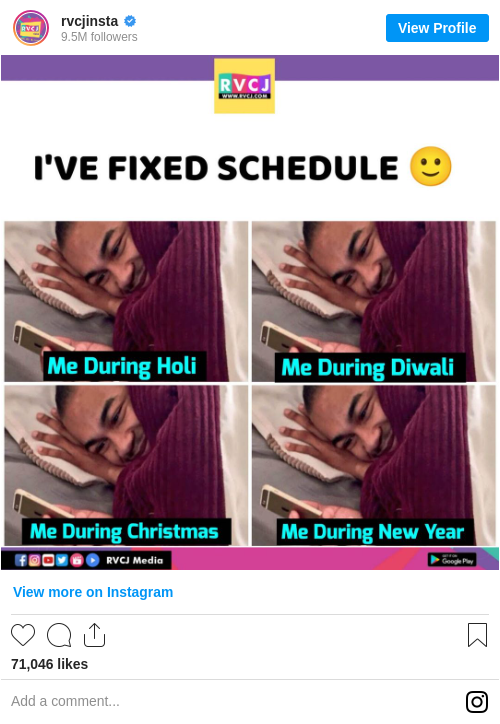Like the post with heart icon

point(23,635)
